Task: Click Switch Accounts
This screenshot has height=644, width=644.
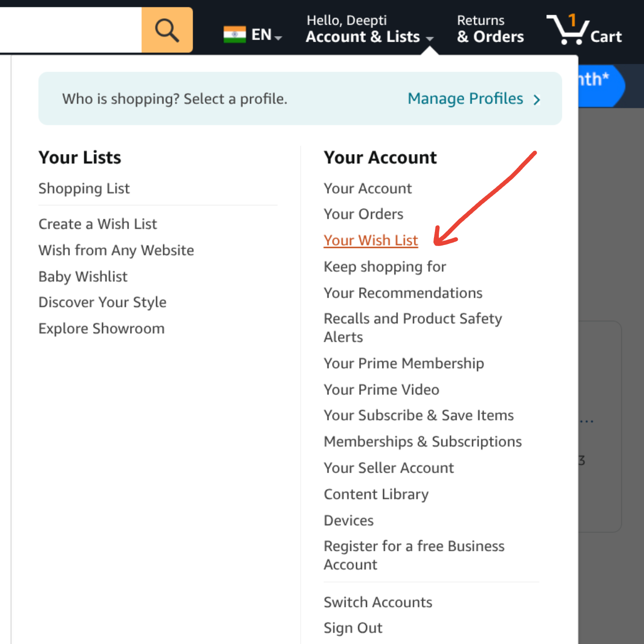Action: point(377,602)
